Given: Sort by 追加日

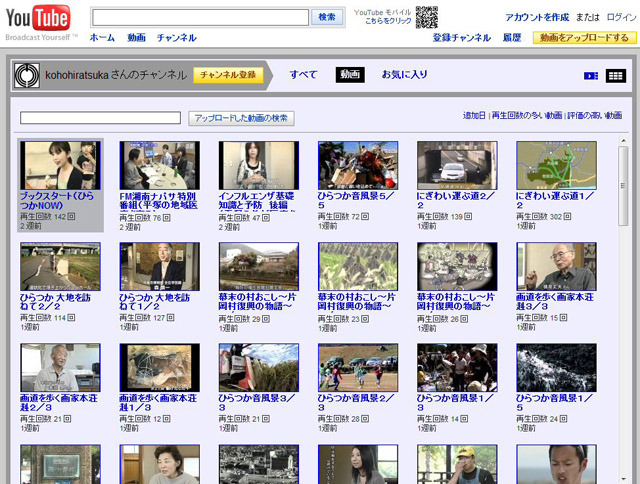Looking at the screenshot, I should (474, 115).
